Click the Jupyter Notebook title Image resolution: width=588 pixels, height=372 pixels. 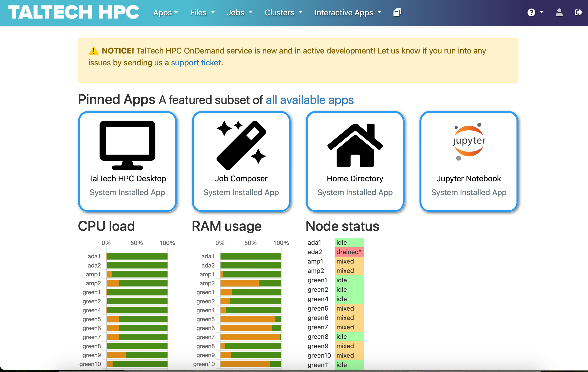pos(469,179)
